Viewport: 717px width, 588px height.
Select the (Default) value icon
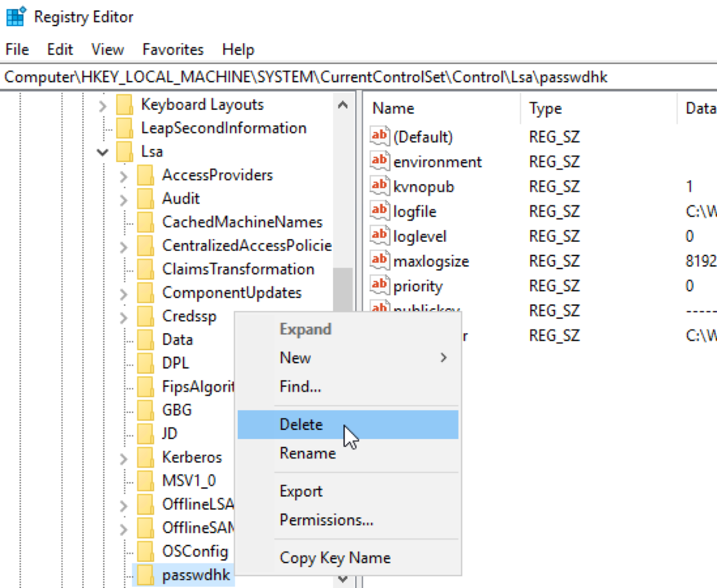click(x=379, y=136)
